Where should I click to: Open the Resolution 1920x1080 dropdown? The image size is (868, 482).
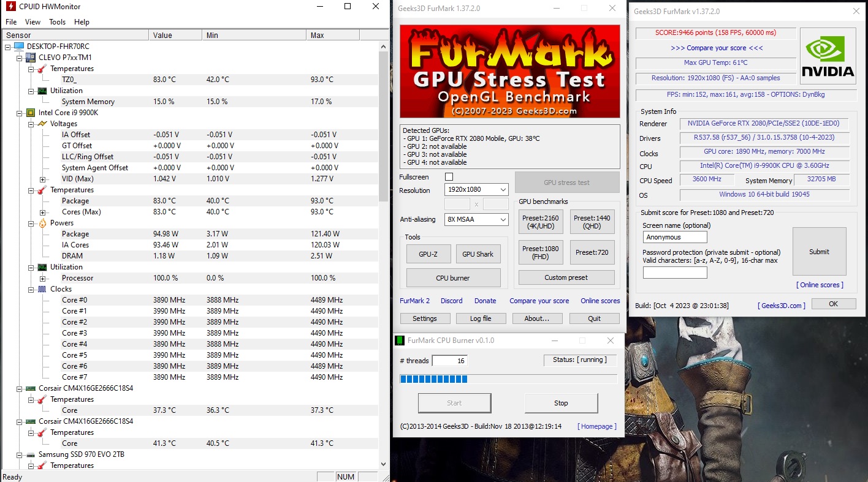pos(476,190)
